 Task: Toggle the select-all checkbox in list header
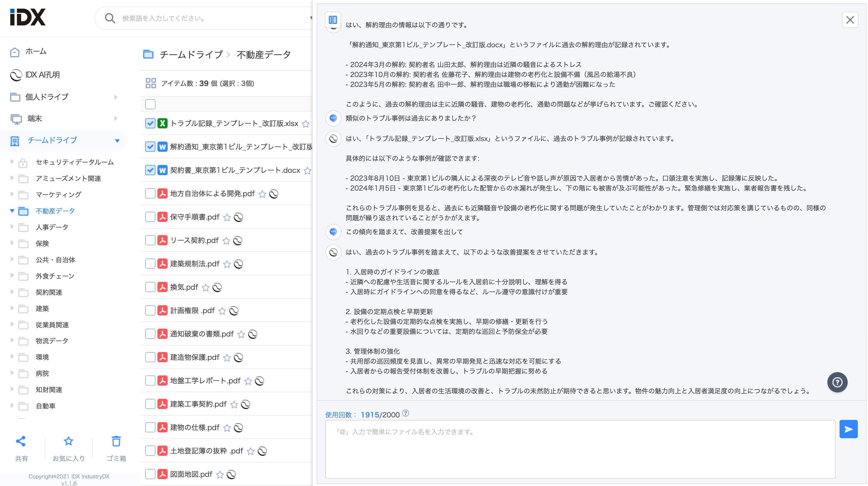tap(150, 104)
